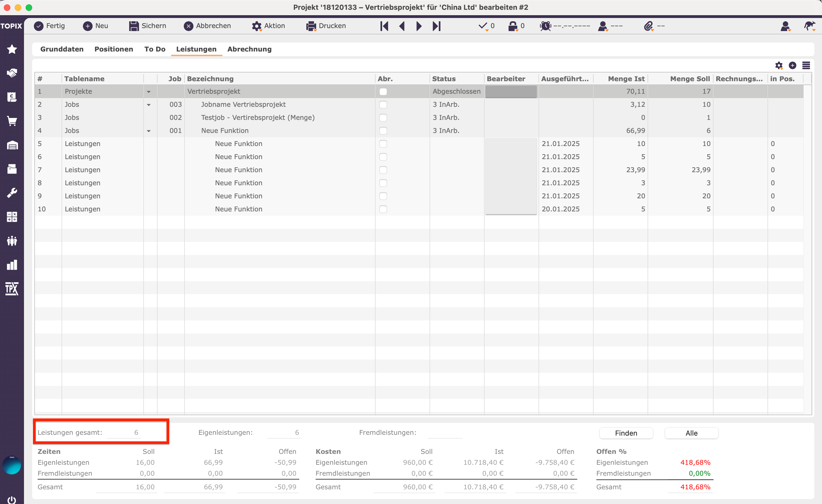Open the handshake module in the sidebar
Viewport: 822px width, 504px height.
click(x=12, y=73)
